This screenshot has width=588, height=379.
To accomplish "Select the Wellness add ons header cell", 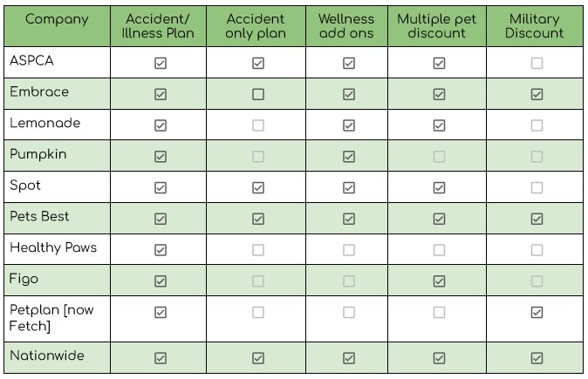I will (x=346, y=26).
